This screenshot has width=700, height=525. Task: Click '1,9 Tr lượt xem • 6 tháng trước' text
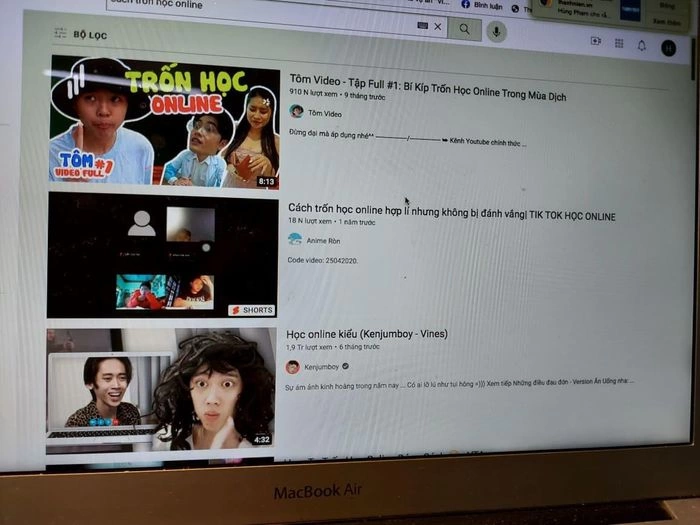(x=333, y=347)
